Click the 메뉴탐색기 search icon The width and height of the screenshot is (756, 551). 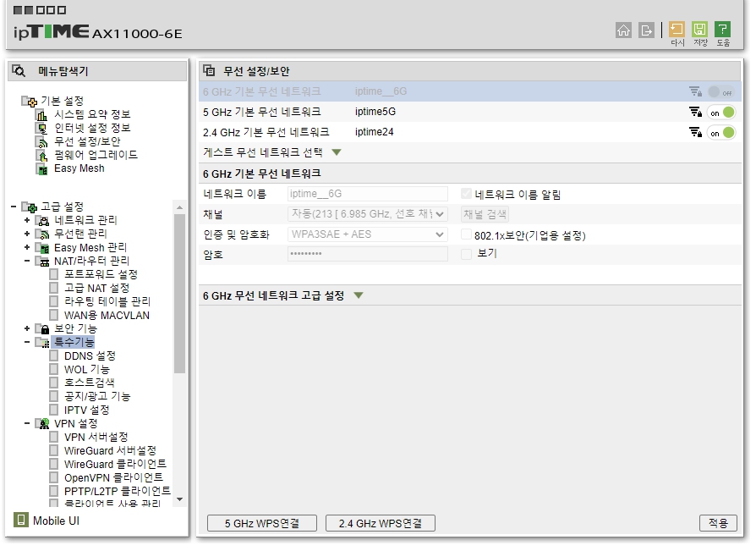pos(19,71)
